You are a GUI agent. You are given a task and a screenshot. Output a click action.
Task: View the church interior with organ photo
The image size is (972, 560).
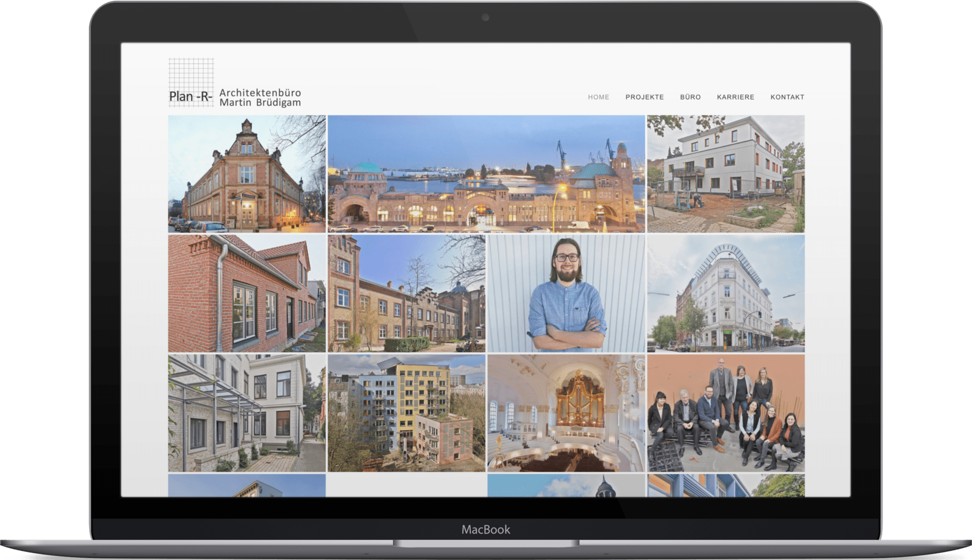[x=566, y=413]
